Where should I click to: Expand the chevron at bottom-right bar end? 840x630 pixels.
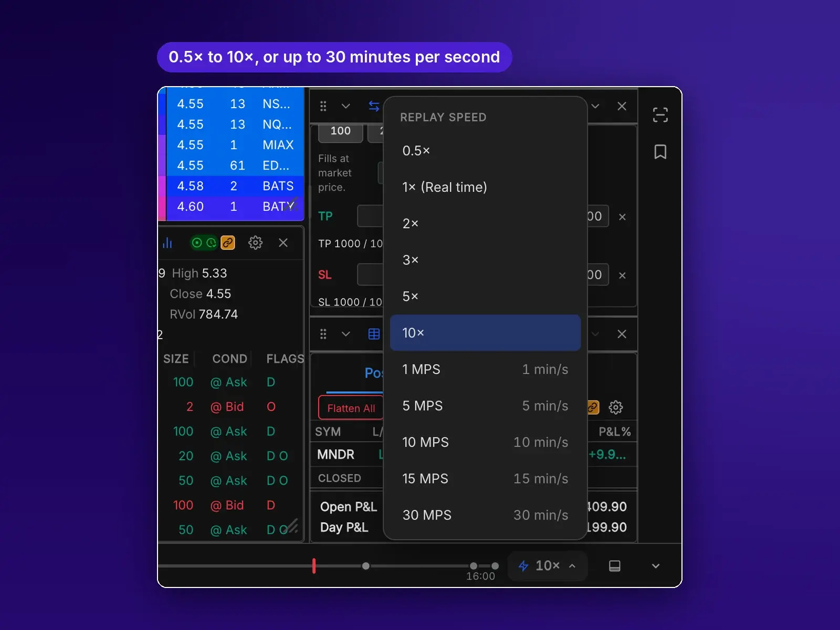655,566
